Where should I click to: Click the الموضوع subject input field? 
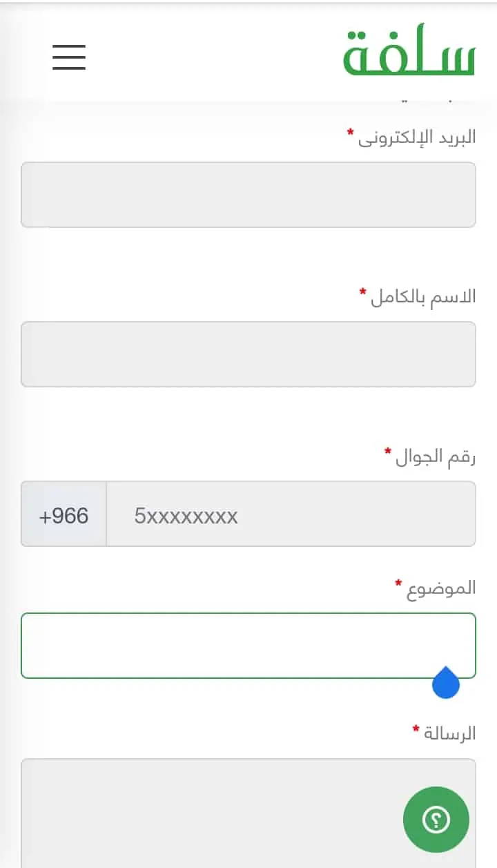[248, 646]
